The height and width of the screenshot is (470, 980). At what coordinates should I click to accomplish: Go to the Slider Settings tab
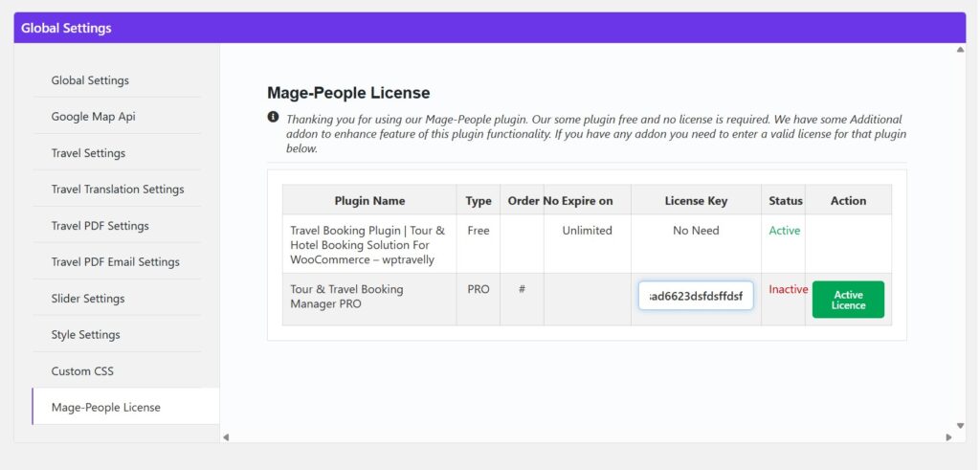point(117,298)
